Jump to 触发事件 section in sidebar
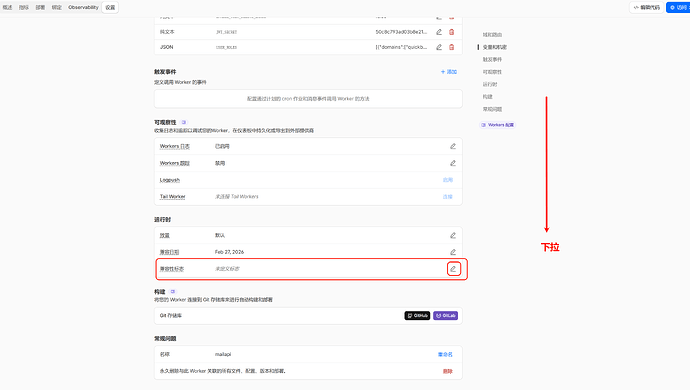Image resolution: width=690 pixels, height=390 pixels. [x=492, y=59]
